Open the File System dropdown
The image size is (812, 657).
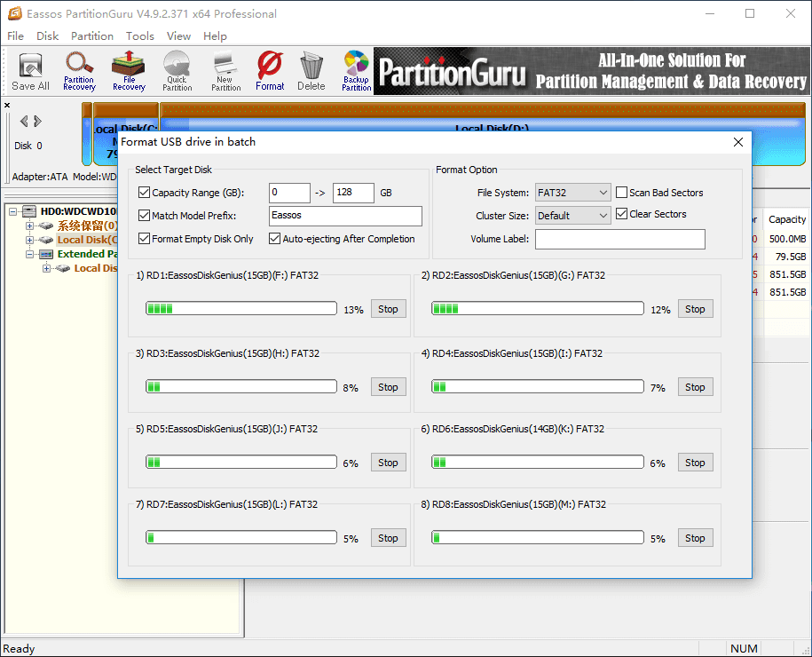coord(572,193)
